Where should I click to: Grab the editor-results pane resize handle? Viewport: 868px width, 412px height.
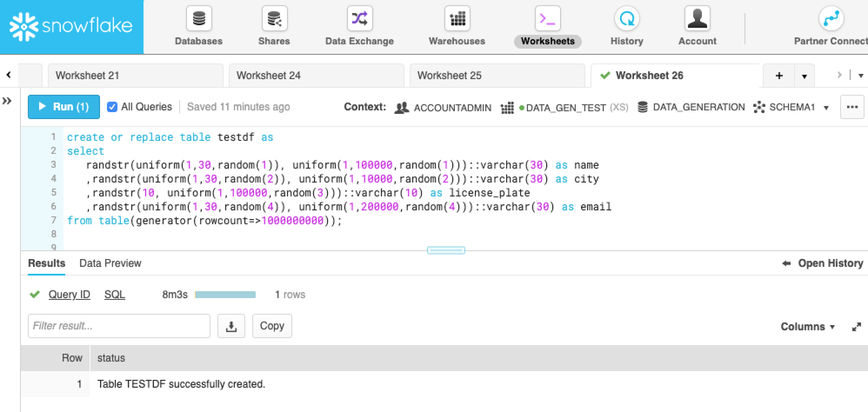coord(446,250)
